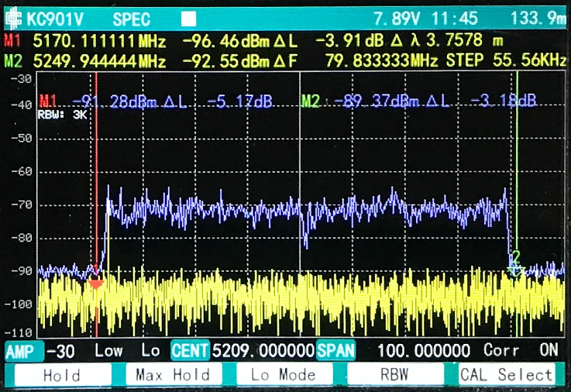
Task: Toggle the Corr ON setting
Action: pyautogui.click(x=521, y=351)
